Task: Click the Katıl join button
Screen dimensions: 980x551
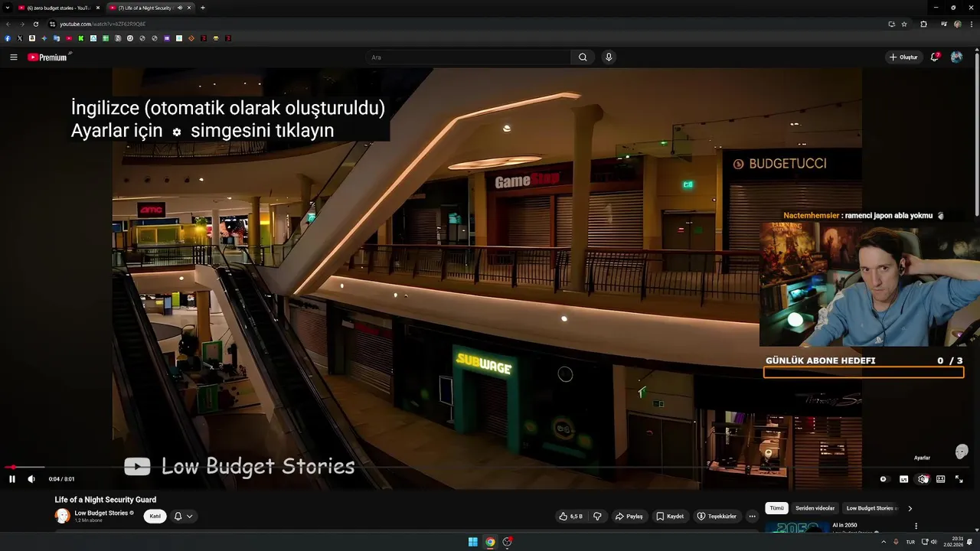Action: tap(155, 517)
